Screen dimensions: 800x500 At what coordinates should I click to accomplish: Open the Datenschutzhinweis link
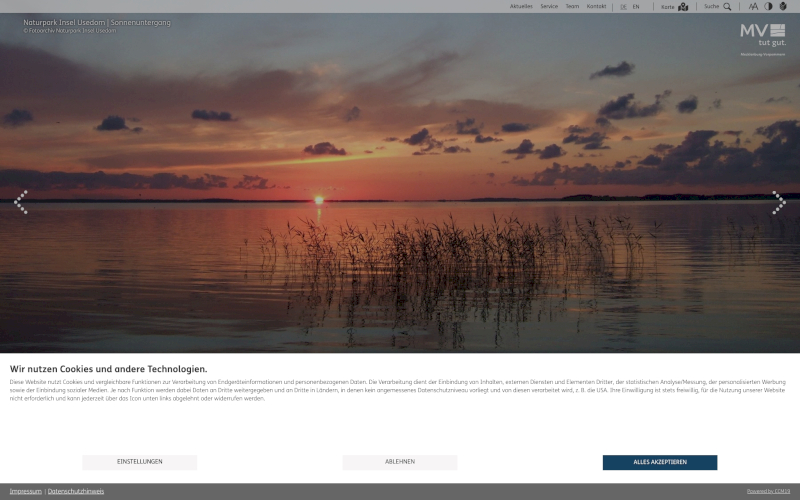pos(76,491)
